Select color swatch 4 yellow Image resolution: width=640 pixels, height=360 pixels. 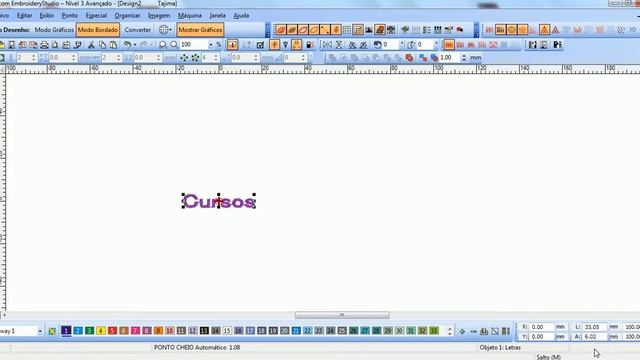101,331
